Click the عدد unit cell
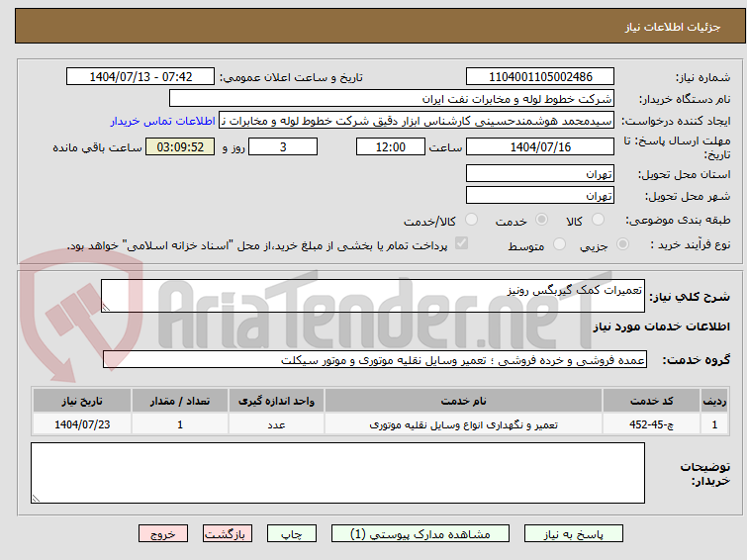Screen dimensions: 747x560 [x=276, y=424]
